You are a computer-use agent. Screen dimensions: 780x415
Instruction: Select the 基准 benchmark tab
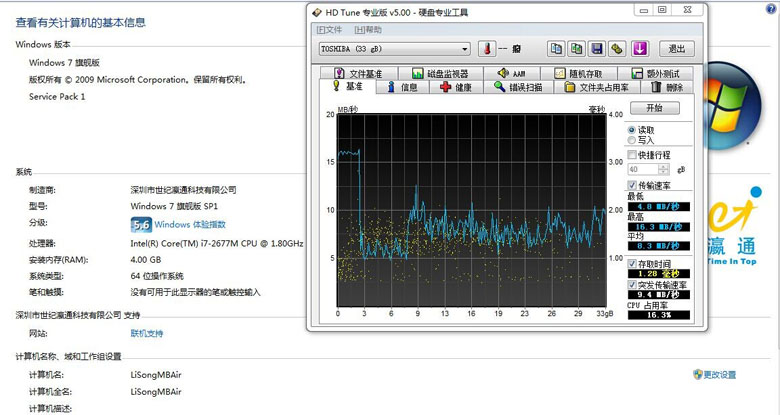[x=348, y=86]
